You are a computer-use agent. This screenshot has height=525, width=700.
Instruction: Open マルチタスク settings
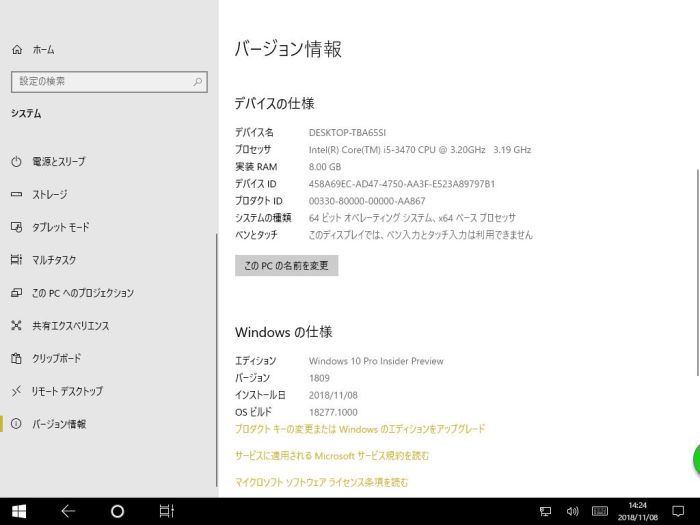54,260
